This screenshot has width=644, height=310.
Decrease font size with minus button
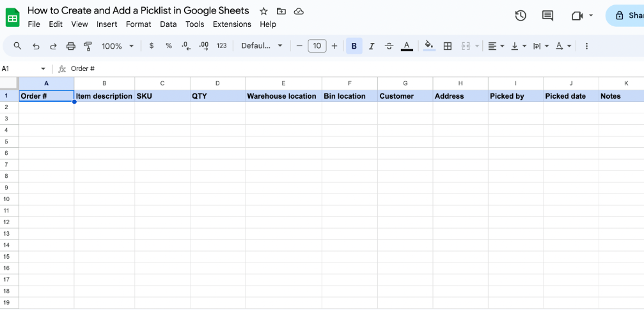pyautogui.click(x=299, y=46)
